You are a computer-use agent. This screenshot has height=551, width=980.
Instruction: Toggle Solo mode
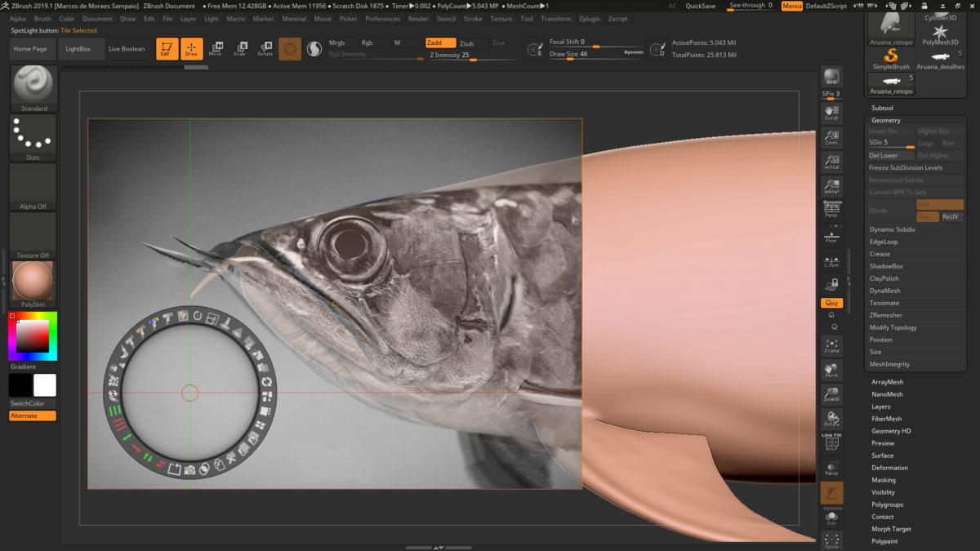831,517
